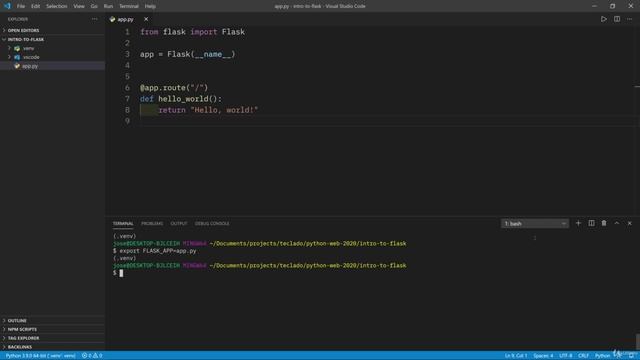Change CRLF end of line sequence
The height and width of the screenshot is (360, 640).
click(583, 356)
